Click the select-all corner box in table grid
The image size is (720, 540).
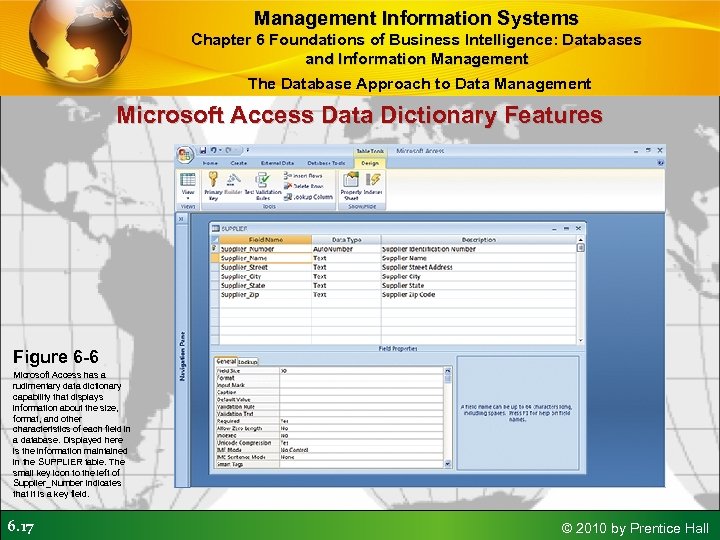pos(214,240)
